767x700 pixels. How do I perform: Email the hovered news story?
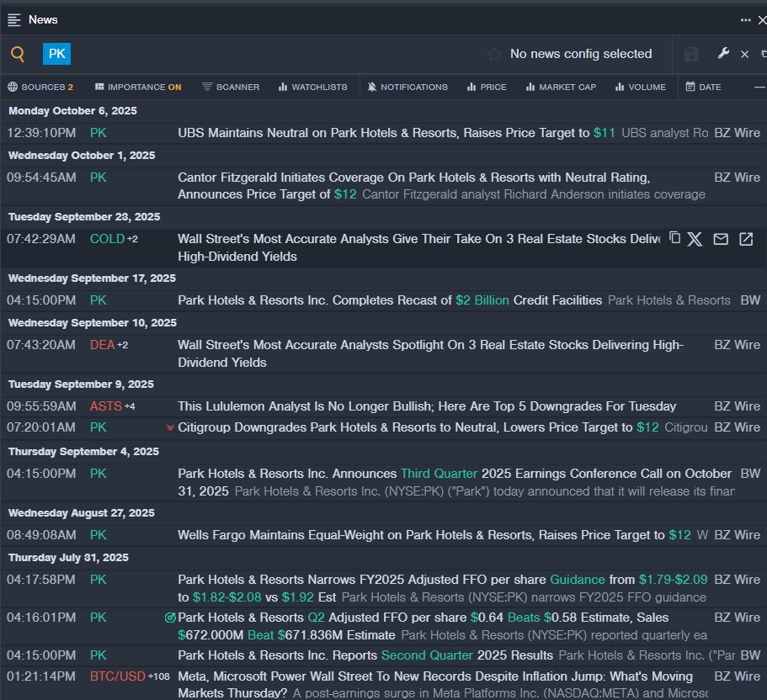[721, 239]
